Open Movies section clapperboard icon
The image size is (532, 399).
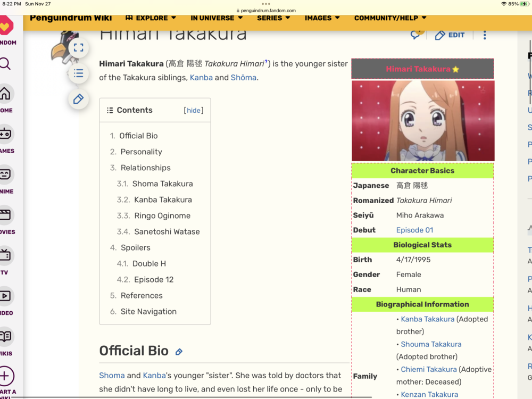point(5,215)
